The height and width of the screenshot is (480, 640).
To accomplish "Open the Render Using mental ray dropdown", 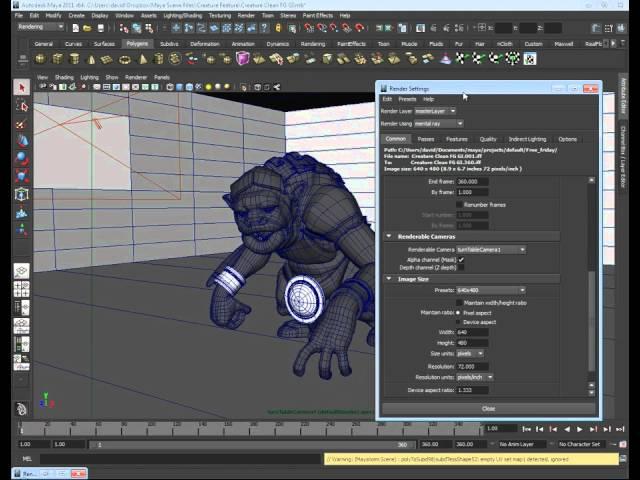I will pyautogui.click(x=439, y=123).
